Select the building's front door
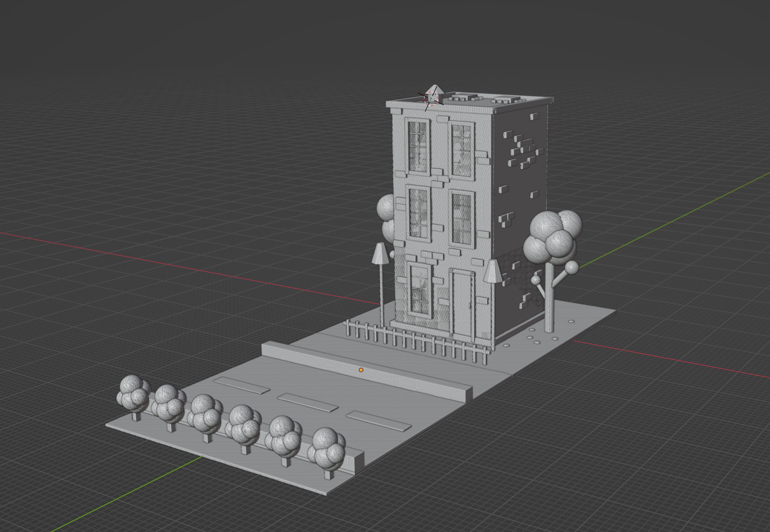Screen dimensions: 770x532 462,303
